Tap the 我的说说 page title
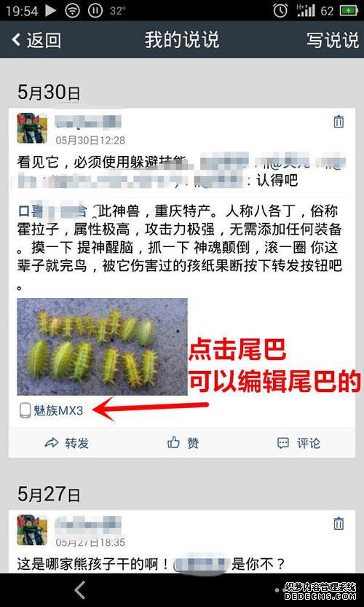Viewport: 364px width, 607px height. 182,40
